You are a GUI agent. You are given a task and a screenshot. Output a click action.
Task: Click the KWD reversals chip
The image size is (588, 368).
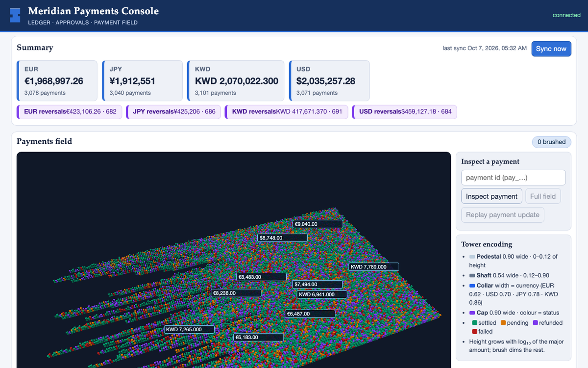287,112
